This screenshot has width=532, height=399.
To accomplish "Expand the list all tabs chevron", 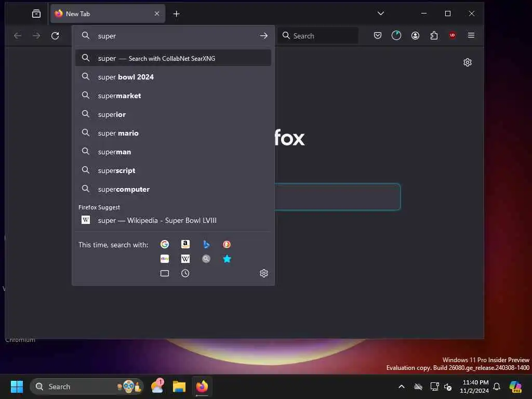I will pyautogui.click(x=381, y=13).
